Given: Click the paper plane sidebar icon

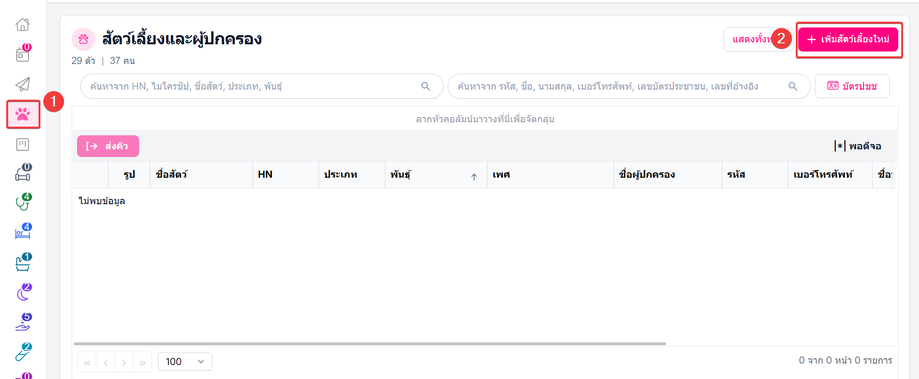Looking at the screenshot, I should point(22,84).
